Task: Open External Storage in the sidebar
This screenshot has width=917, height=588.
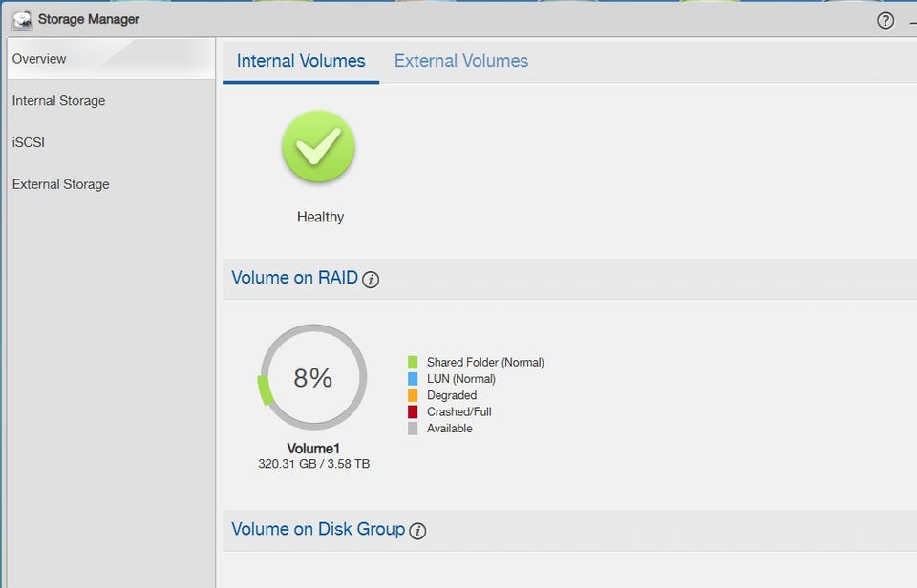Action: click(x=111, y=184)
